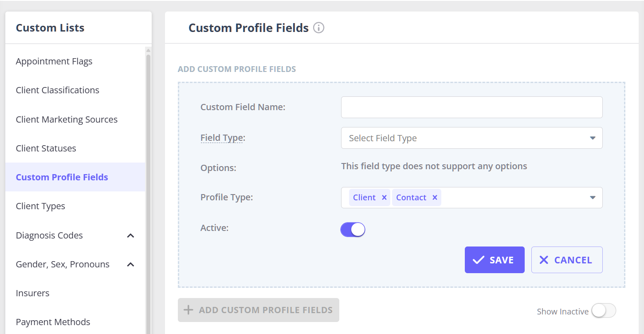Viewport: 644px width, 334px height.
Task: Click the plus icon on Add Custom Profile Fields
Action: pyautogui.click(x=188, y=310)
